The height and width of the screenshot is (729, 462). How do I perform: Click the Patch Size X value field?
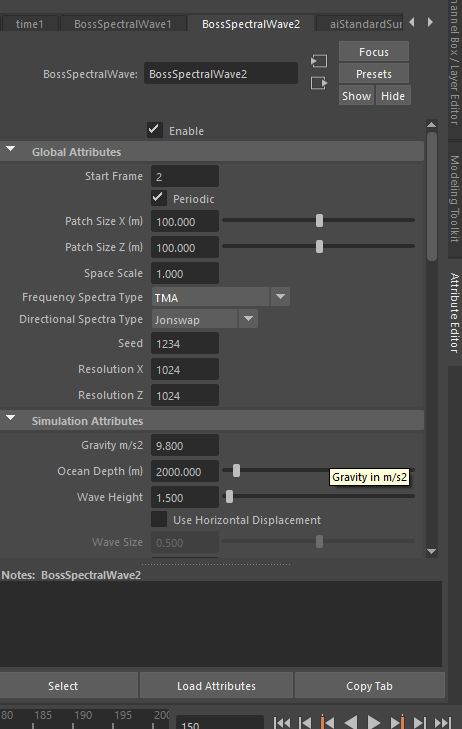[x=185, y=221]
